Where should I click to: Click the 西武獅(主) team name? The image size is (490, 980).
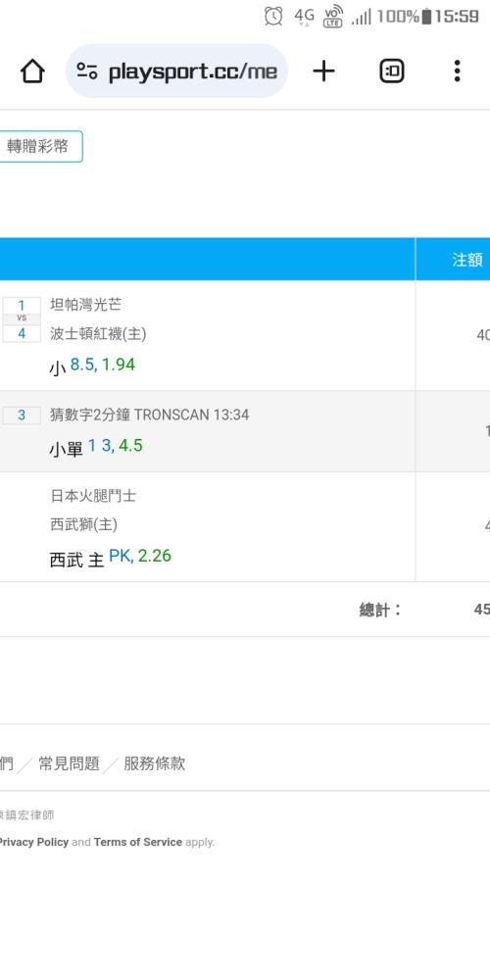(83, 524)
